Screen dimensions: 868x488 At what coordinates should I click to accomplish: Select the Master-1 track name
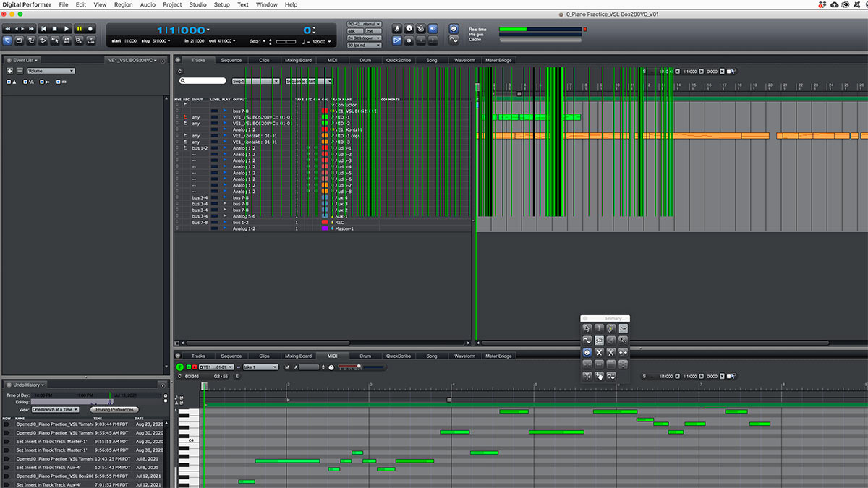pyautogui.click(x=346, y=228)
